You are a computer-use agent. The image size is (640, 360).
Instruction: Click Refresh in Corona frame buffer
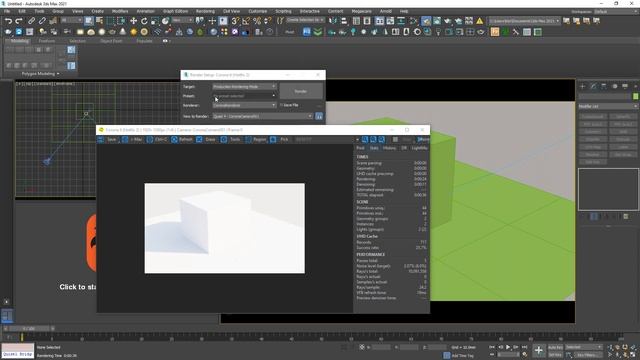click(x=182, y=140)
